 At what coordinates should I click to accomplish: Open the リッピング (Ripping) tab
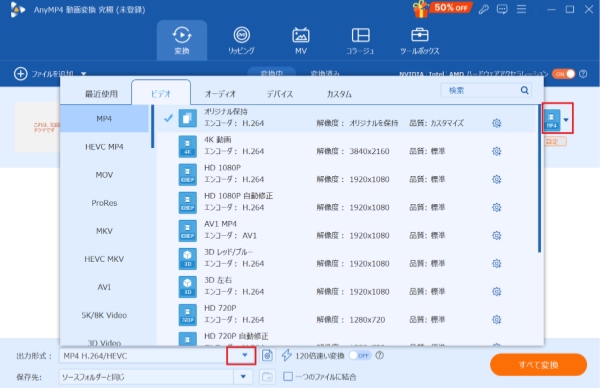click(241, 41)
